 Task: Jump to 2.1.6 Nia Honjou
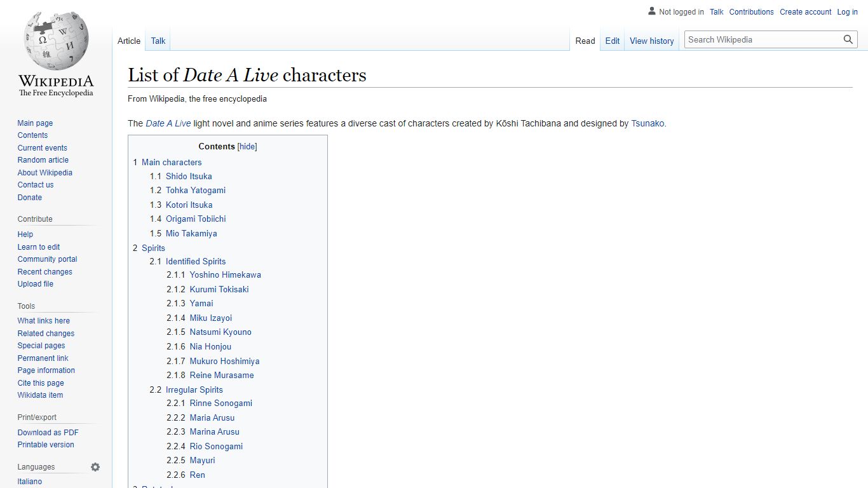tap(199, 346)
